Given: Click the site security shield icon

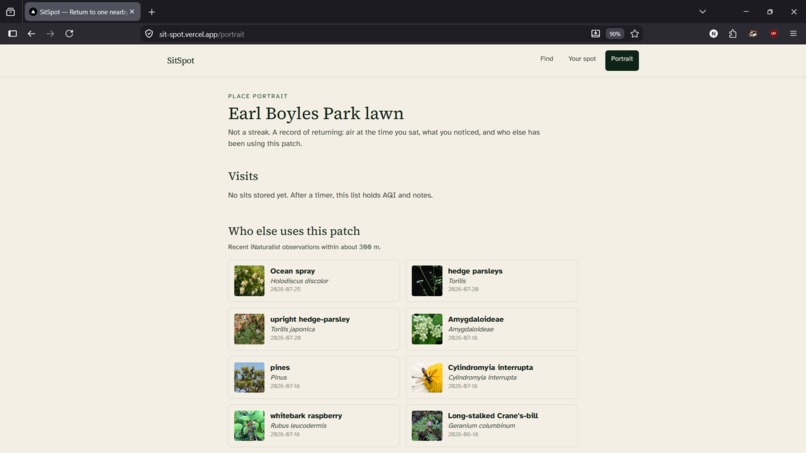Looking at the screenshot, I should point(149,34).
